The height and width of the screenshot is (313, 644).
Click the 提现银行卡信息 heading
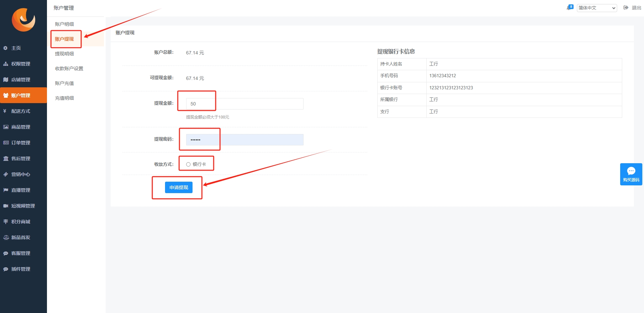point(396,51)
